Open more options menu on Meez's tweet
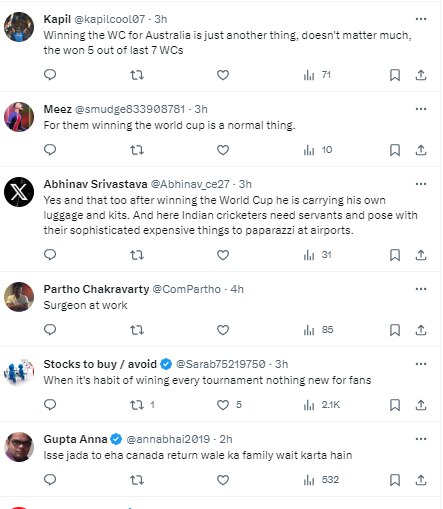443x509 pixels. point(421,109)
